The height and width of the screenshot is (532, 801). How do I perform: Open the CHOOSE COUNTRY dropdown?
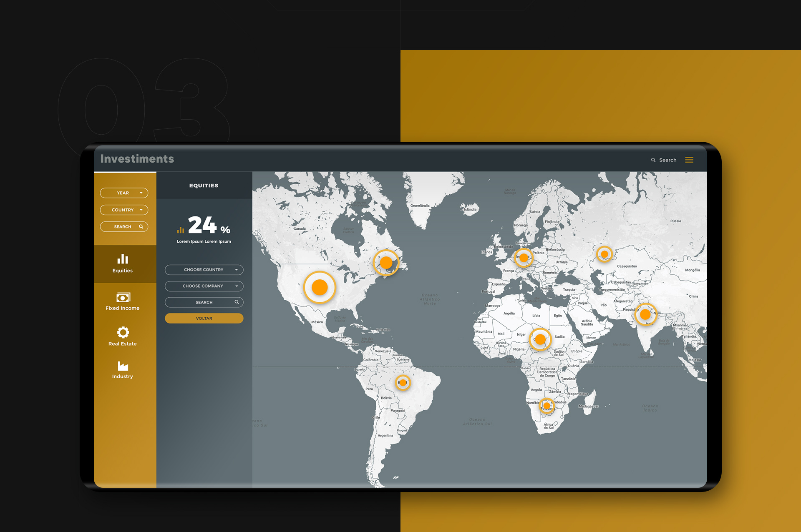(x=204, y=270)
